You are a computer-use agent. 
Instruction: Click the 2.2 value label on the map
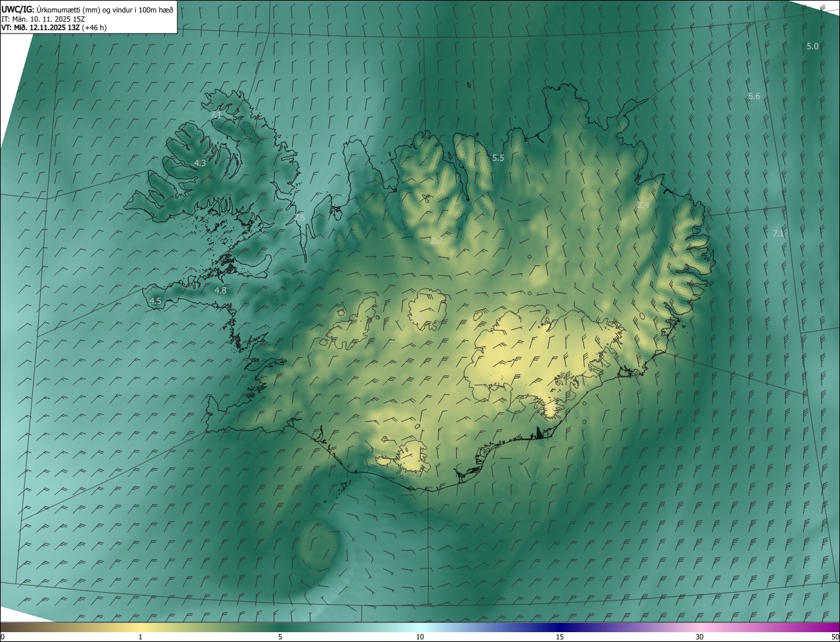[x=436, y=241]
